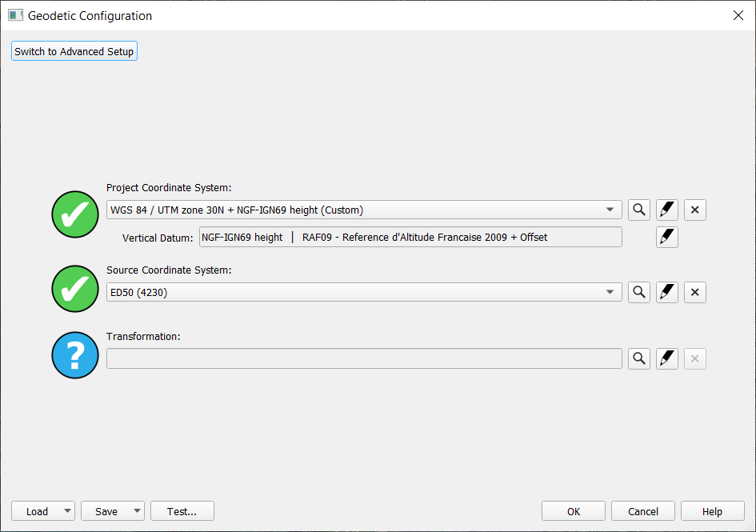Click the Test... button
756x532 pixels.
click(182, 511)
